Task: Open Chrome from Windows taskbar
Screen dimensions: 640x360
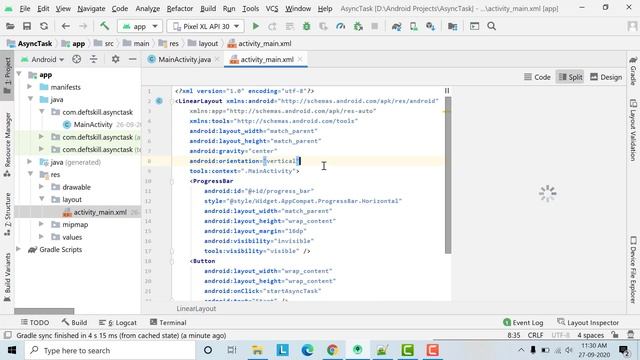Action: (332, 350)
